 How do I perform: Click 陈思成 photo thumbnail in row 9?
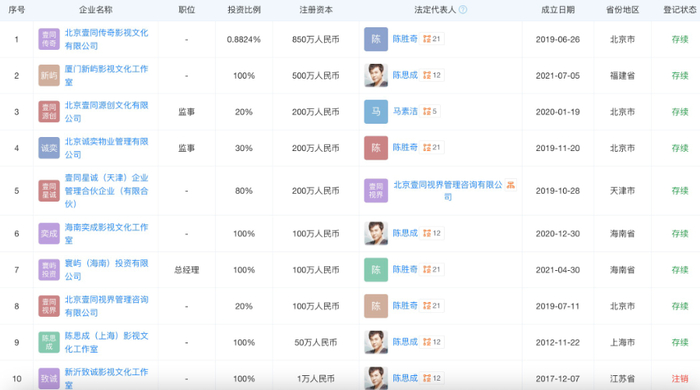(x=376, y=342)
